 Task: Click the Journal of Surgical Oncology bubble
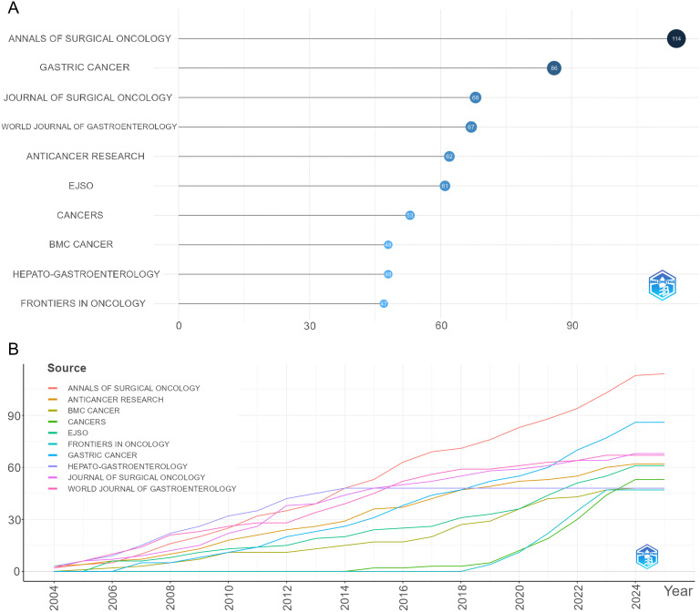pyautogui.click(x=475, y=97)
